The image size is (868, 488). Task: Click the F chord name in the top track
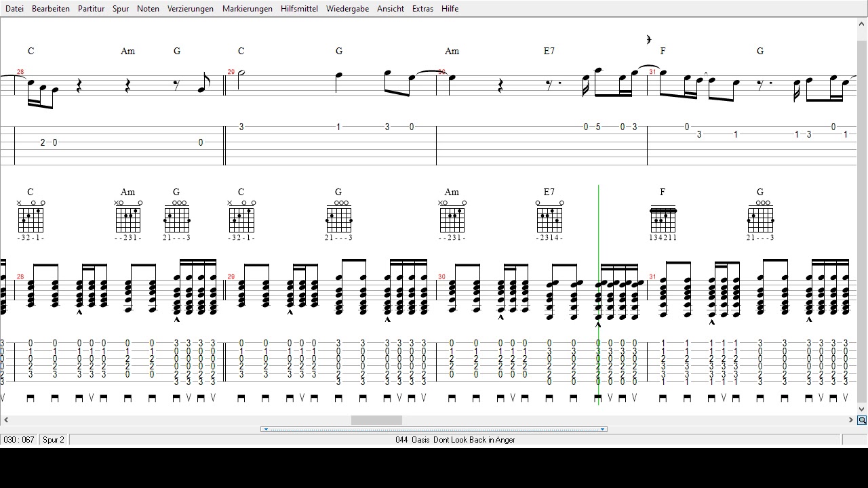(x=663, y=51)
